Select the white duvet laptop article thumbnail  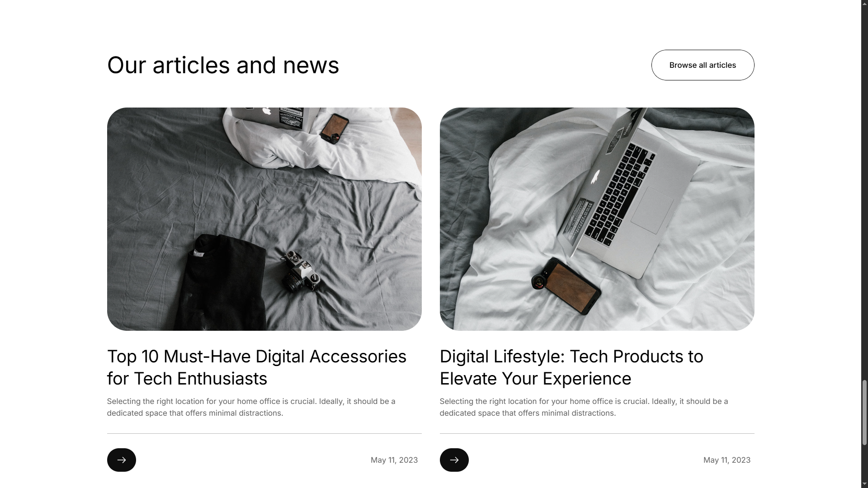(x=597, y=219)
